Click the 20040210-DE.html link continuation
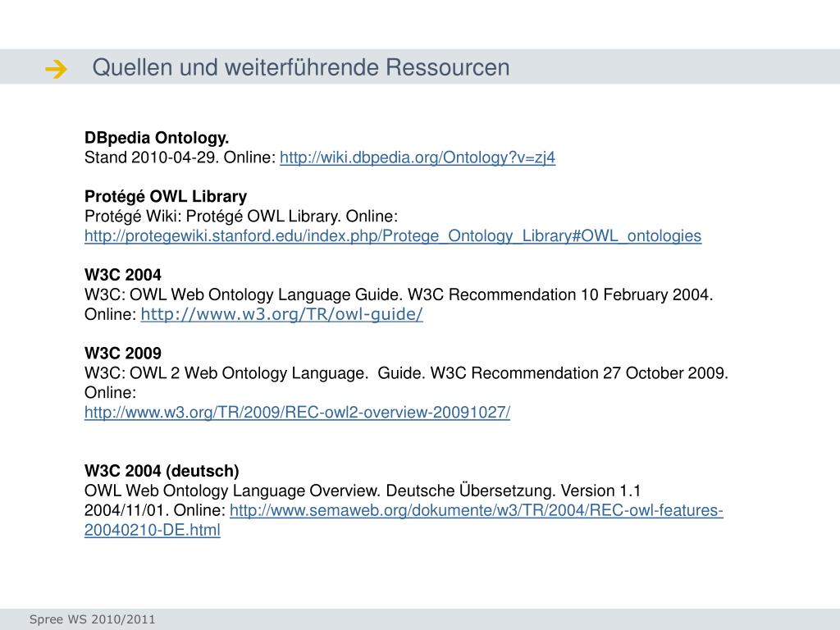This screenshot has width=840, height=630. [152, 530]
